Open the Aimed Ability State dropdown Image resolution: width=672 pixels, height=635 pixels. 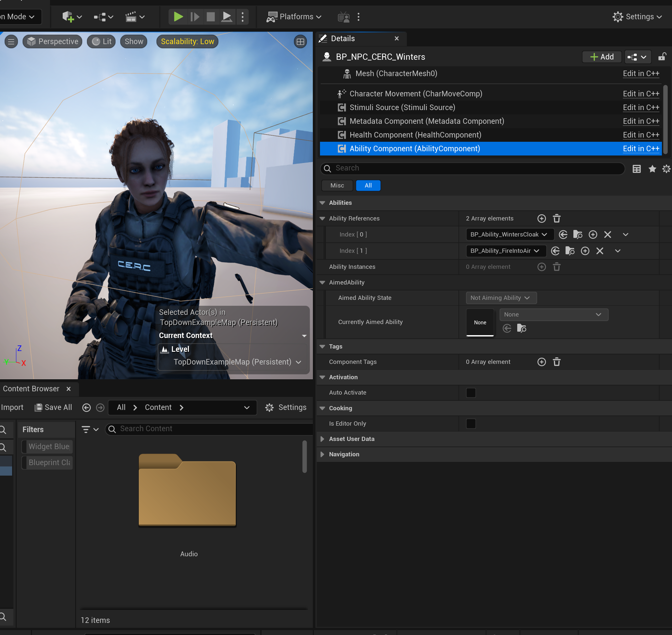[x=501, y=298]
